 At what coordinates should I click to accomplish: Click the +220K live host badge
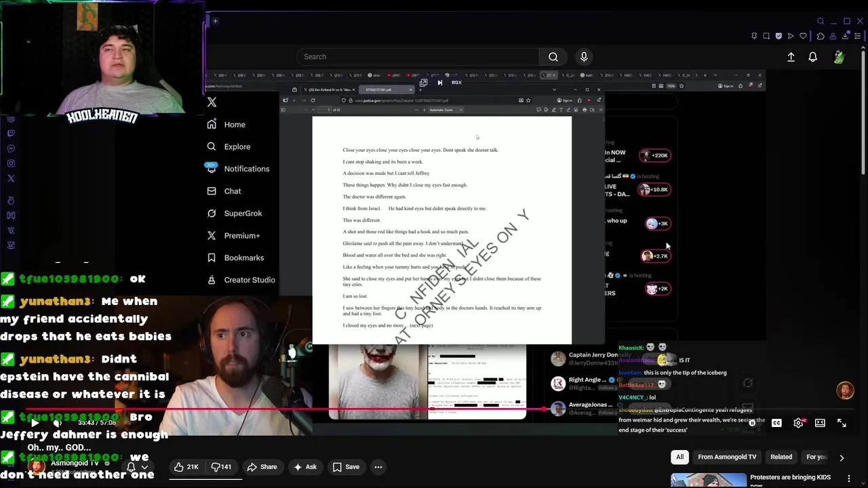pyautogui.click(x=655, y=155)
